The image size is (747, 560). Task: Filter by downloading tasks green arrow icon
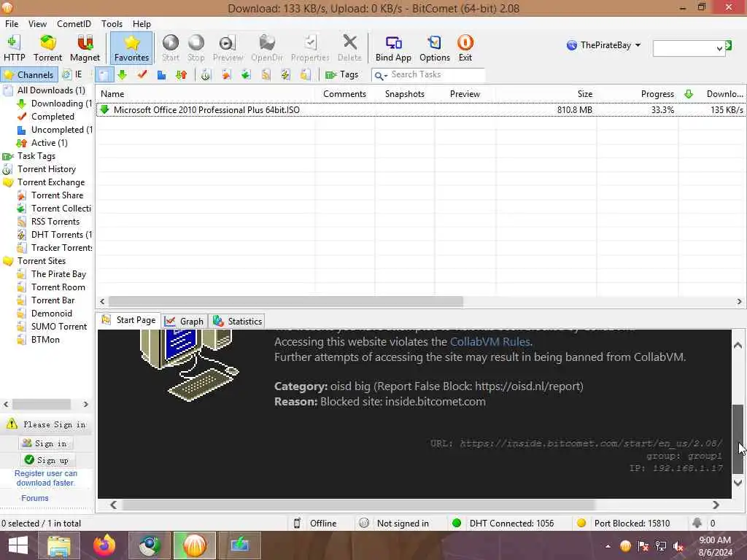(123, 75)
